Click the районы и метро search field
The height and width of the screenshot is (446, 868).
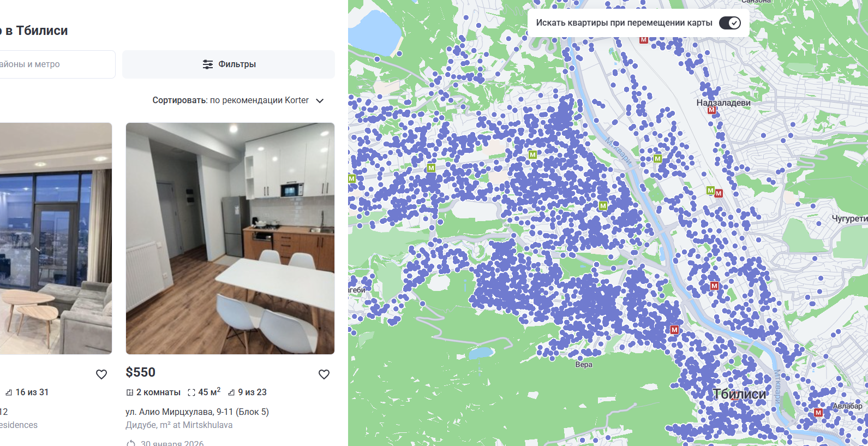point(57,64)
